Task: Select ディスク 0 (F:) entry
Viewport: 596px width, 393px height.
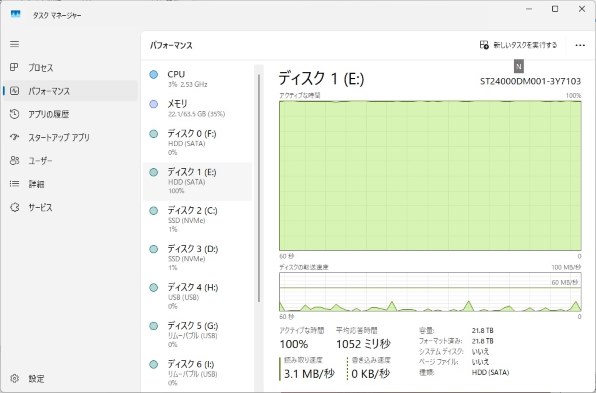Action: pos(197,143)
